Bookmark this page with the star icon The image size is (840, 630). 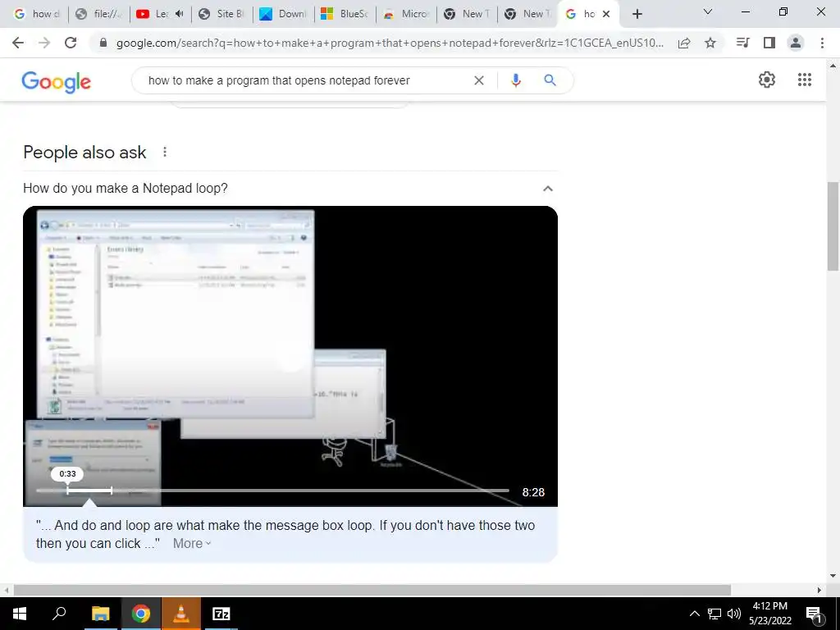pyautogui.click(x=710, y=43)
